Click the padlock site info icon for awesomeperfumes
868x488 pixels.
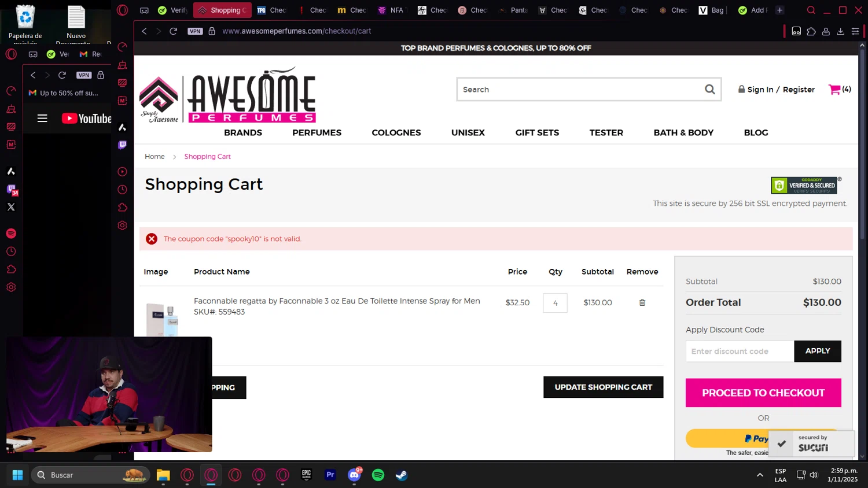212,31
